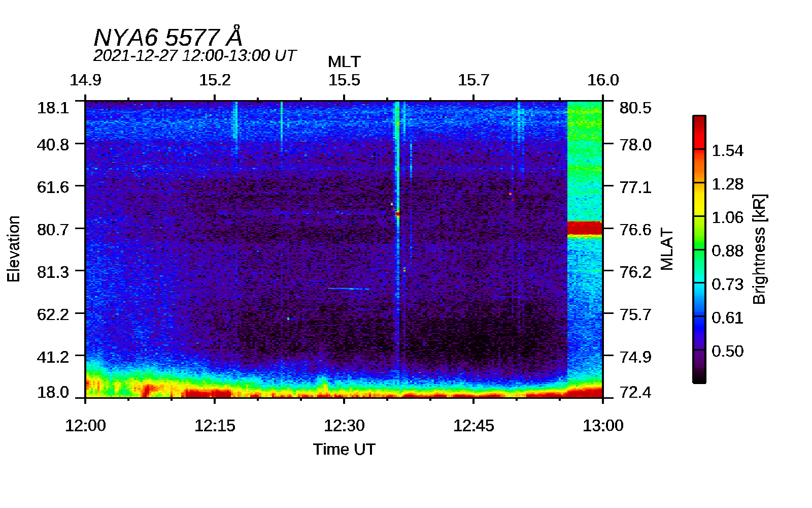
Task: Click the MLT top axis label
Action: pos(344,61)
